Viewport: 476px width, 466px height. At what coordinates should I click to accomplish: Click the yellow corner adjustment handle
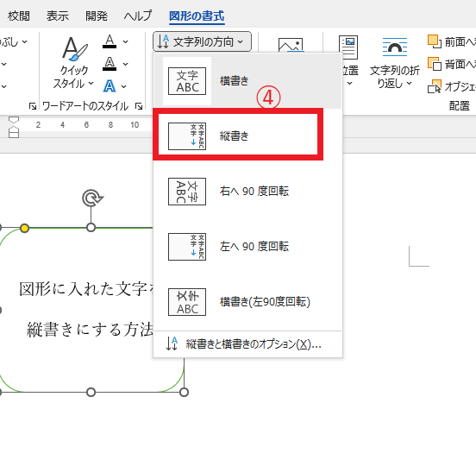click(25, 228)
